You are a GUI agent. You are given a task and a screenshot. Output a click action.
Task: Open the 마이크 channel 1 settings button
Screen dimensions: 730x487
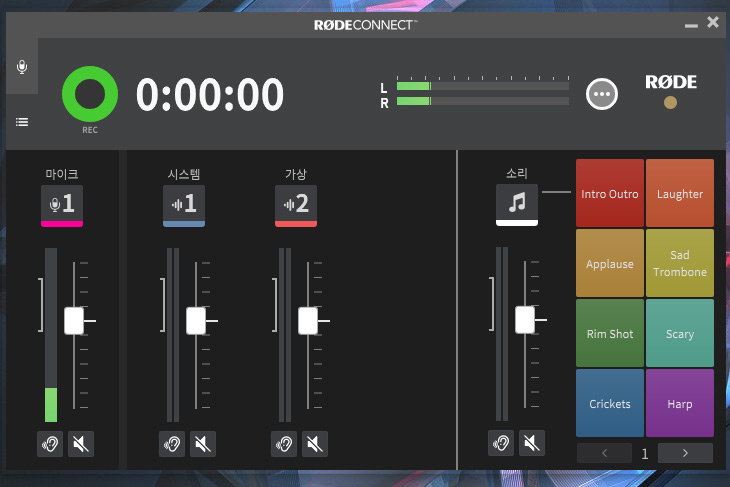(x=62, y=206)
